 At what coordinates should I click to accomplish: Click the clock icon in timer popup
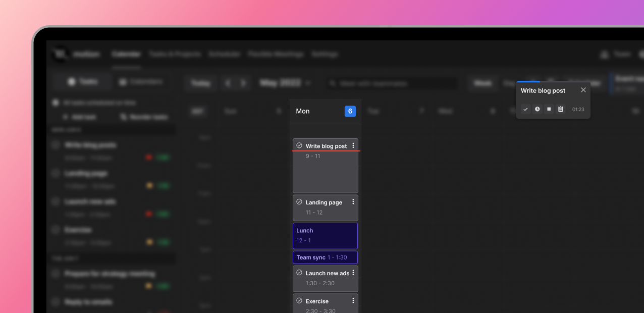coord(537,109)
